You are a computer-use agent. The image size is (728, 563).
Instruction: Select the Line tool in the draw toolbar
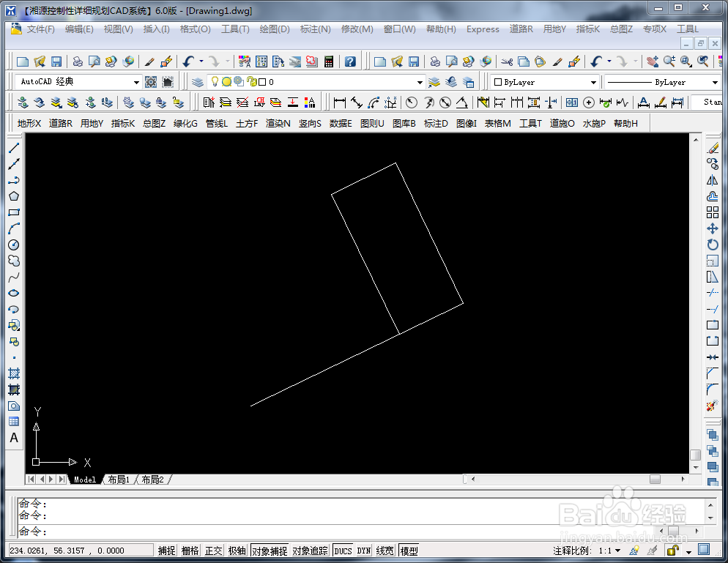pos(14,148)
